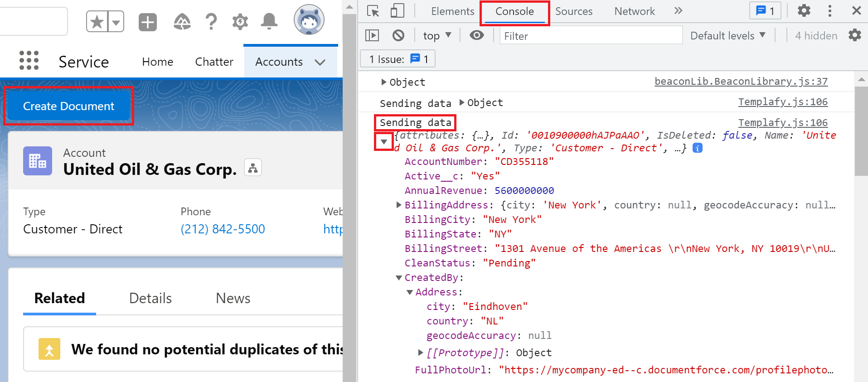Open the Salesforce help question mark

coord(211,21)
